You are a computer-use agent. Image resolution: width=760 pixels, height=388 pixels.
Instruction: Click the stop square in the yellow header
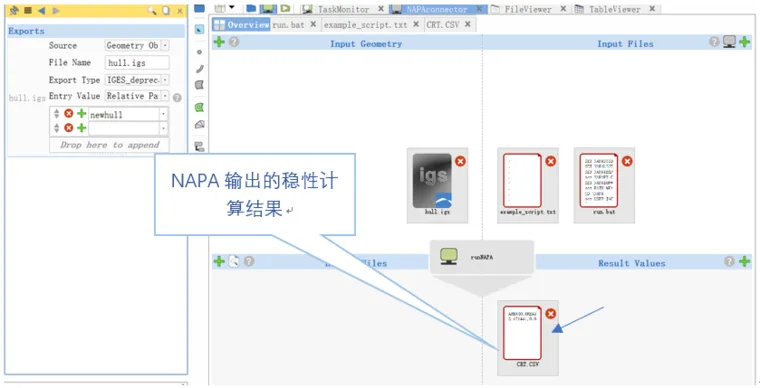(28, 10)
